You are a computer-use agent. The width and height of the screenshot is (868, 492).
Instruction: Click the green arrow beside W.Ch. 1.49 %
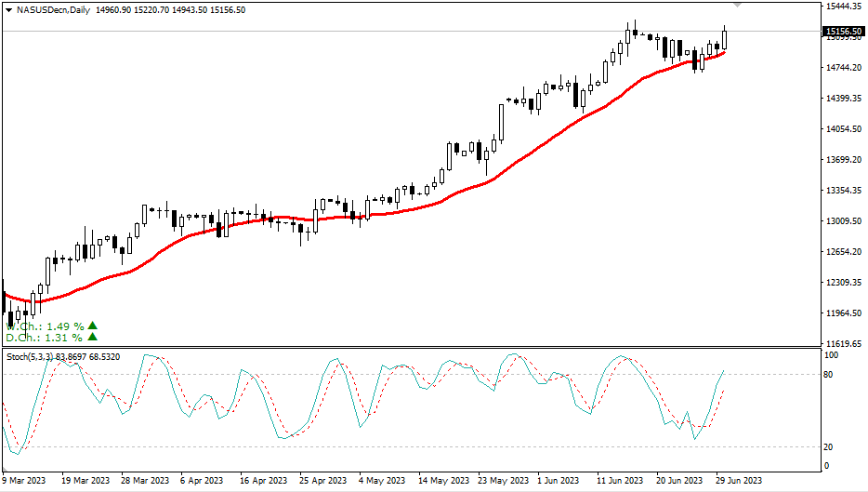click(x=92, y=326)
